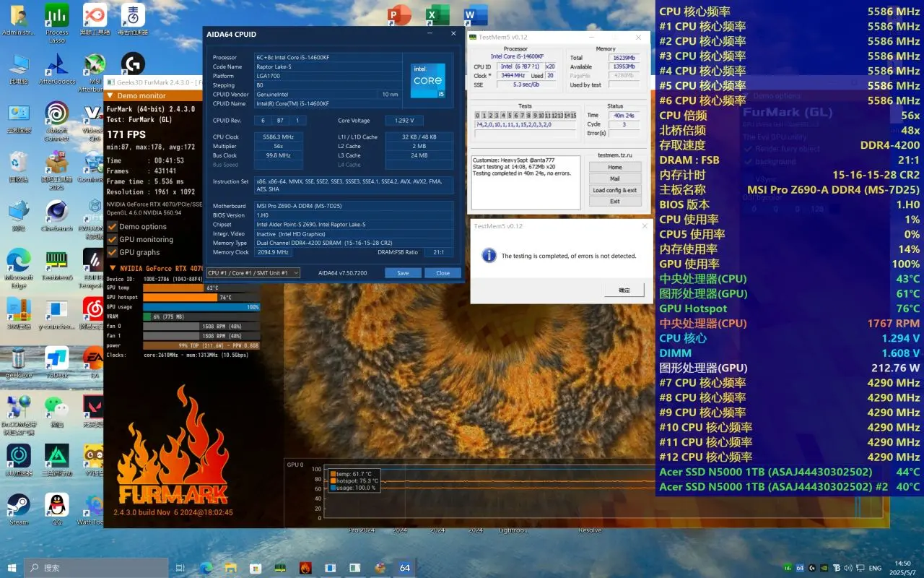Click Save in AIDA64 CPUID
This screenshot has width=924, height=578.
coord(403,273)
